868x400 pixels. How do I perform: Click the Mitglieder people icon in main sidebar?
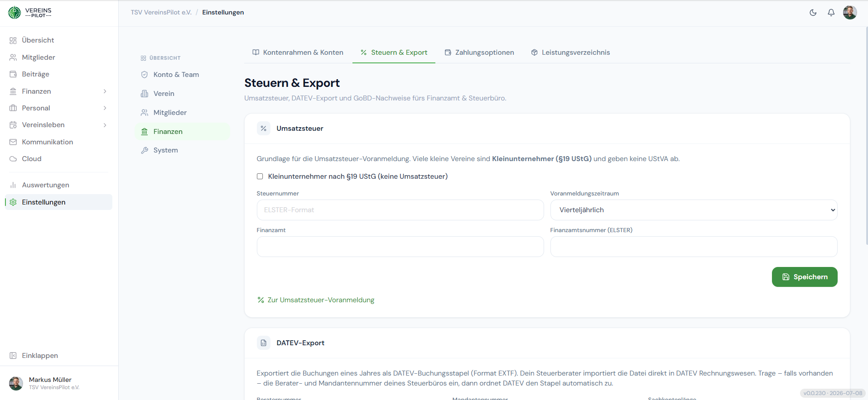[13, 57]
